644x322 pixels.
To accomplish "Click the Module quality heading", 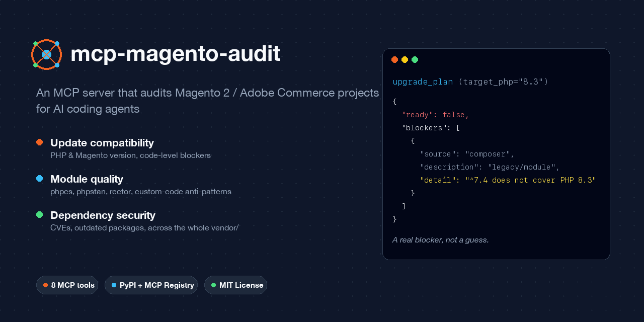I will tap(87, 179).
